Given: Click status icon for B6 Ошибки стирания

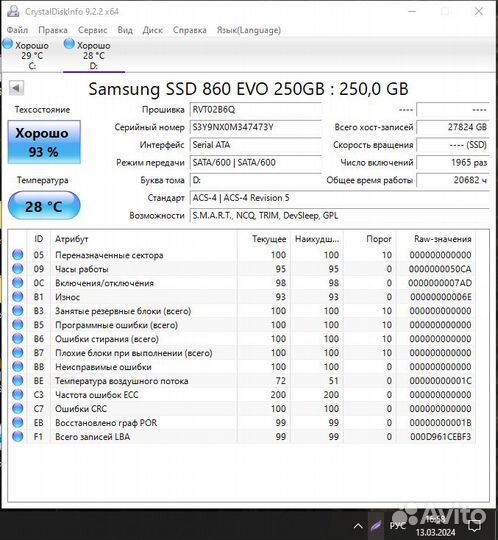Looking at the screenshot, I should 18,339.
